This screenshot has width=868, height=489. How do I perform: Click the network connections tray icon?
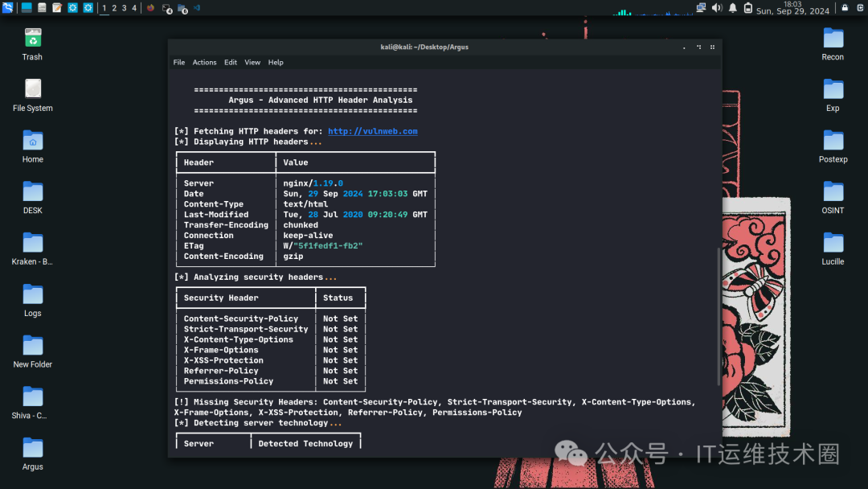(701, 8)
